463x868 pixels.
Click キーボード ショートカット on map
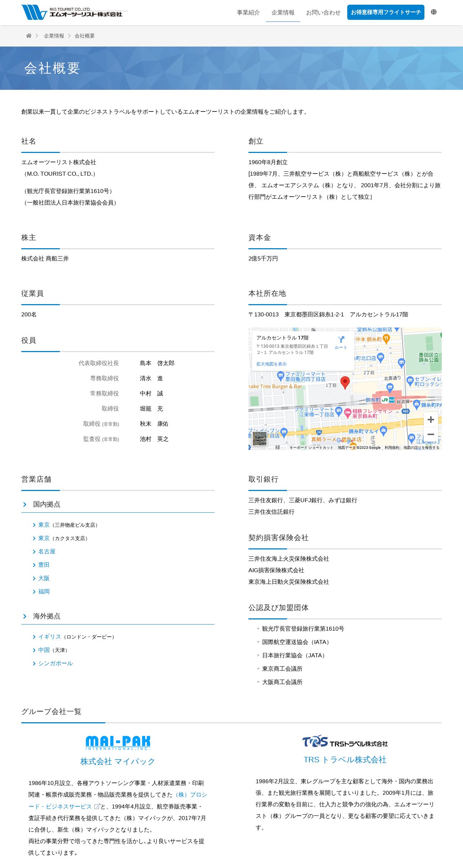[312, 448]
